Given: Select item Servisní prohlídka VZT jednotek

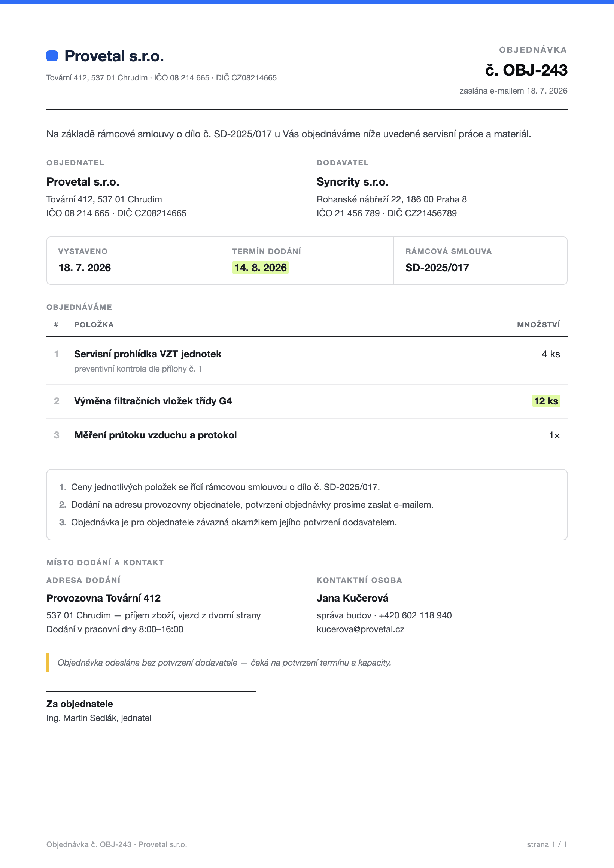Looking at the screenshot, I should [x=148, y=354].
